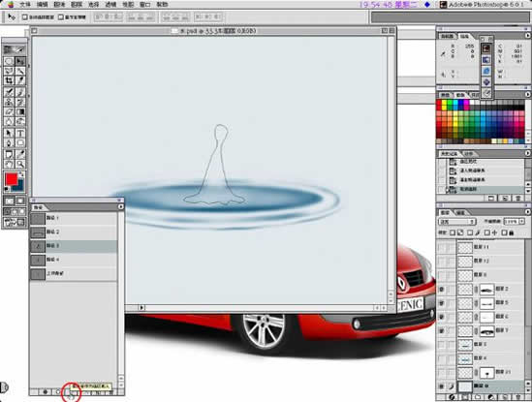Add a layer mask from Layers footer
Viewport: 532px width, 402px height.
[465, 397]
